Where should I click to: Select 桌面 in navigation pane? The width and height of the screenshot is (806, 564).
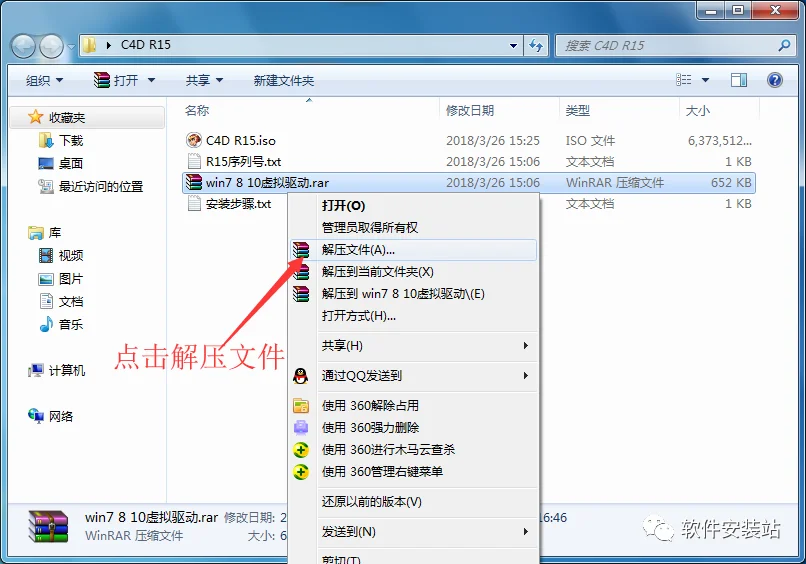[71, 163]
